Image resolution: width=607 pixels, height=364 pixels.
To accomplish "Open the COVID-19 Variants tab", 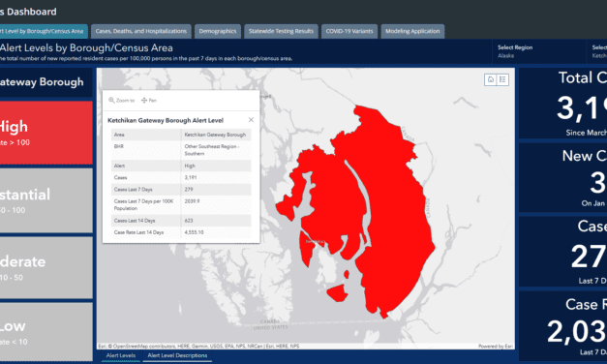I will pos(349,31).
